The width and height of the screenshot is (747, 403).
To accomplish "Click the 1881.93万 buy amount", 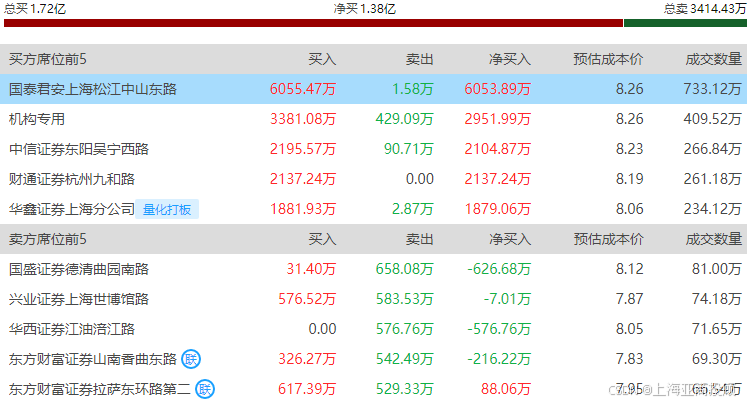I will coord(303,209).
